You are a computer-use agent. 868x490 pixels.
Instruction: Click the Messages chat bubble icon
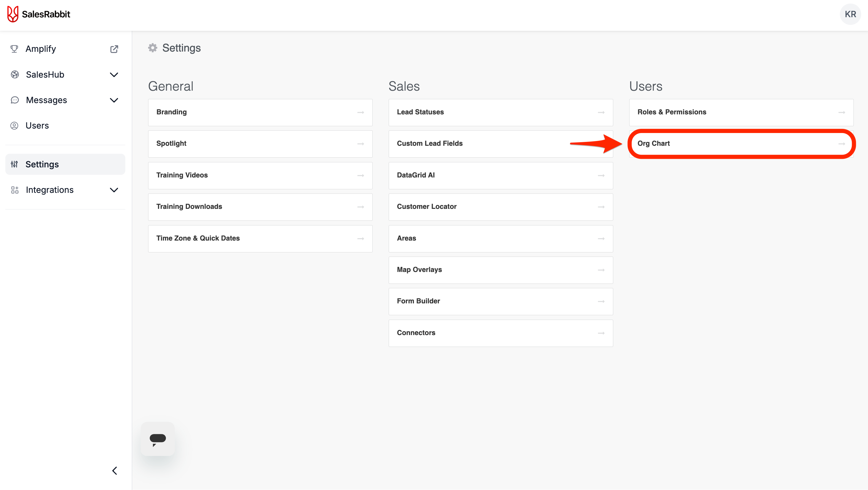[15, 100]
